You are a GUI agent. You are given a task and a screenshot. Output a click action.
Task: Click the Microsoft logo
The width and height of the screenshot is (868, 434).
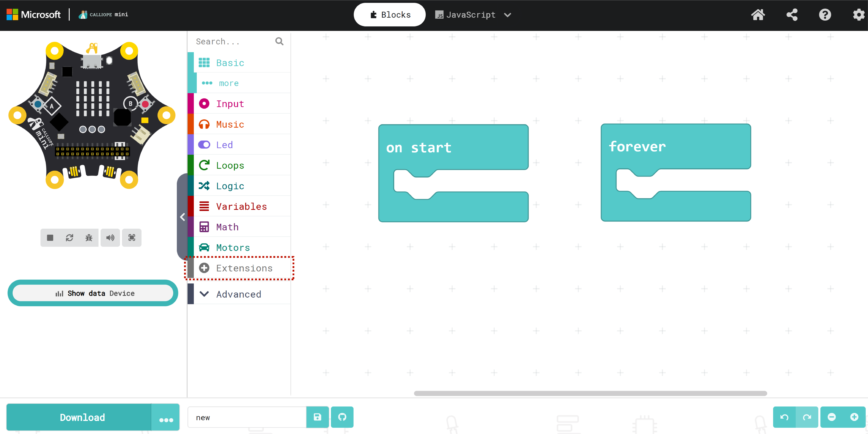click(x=34, y=14)
